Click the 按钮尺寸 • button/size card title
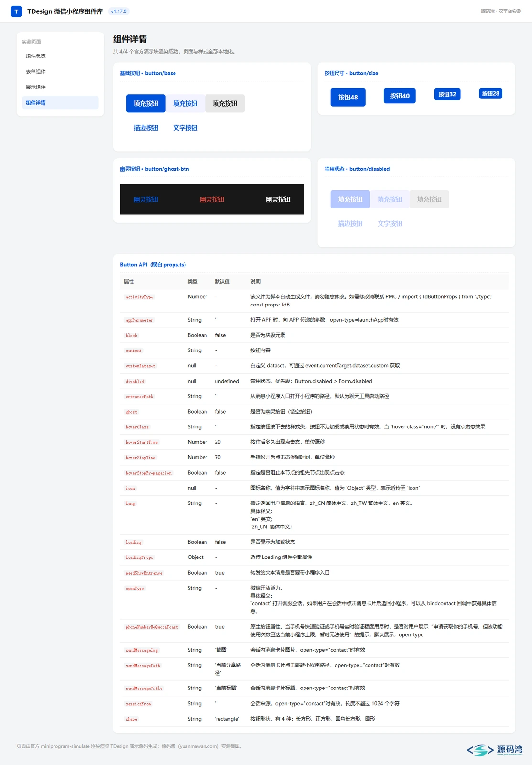 (351, 73)
